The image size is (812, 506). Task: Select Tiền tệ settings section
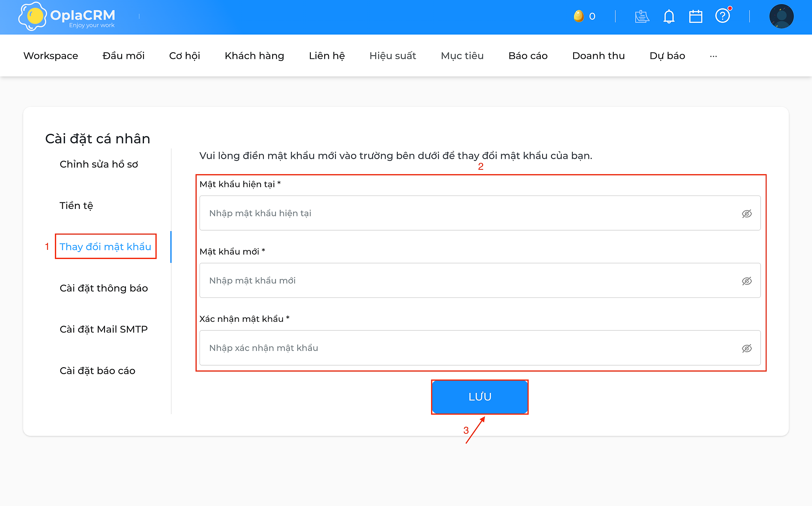[x=76, y=205]
